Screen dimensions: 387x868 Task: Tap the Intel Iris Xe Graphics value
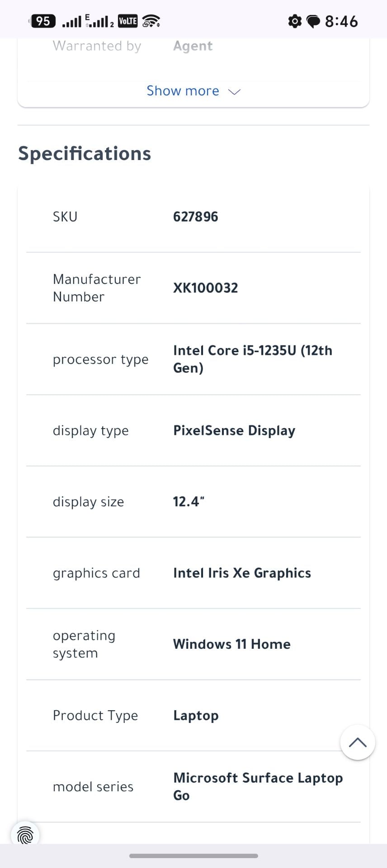(x=242, y=573)
